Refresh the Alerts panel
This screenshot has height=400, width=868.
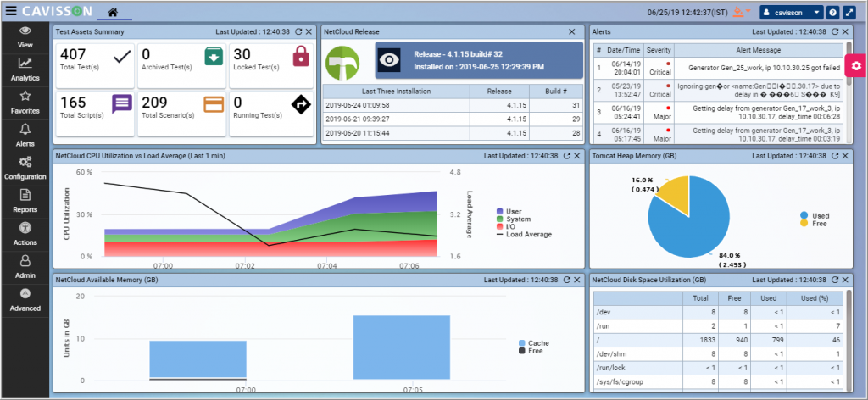click(x=835, y=32)
